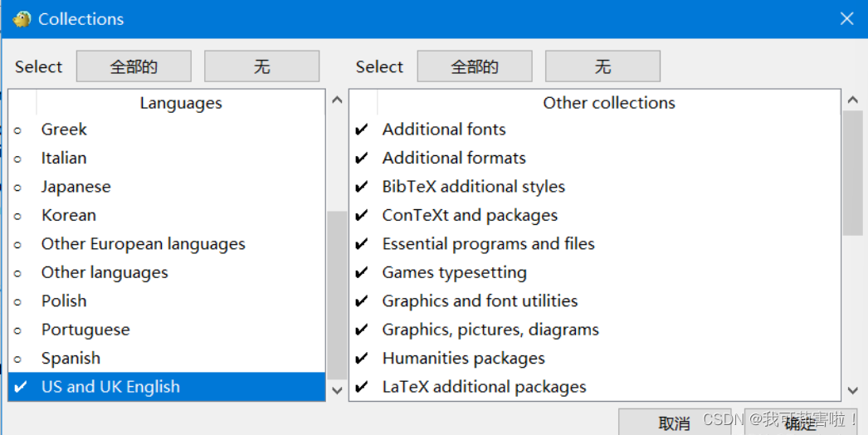The image size is (868, 435).
Task: Uncheck Graphics, pictures, diagrams
Action: [x=362, y=330]
